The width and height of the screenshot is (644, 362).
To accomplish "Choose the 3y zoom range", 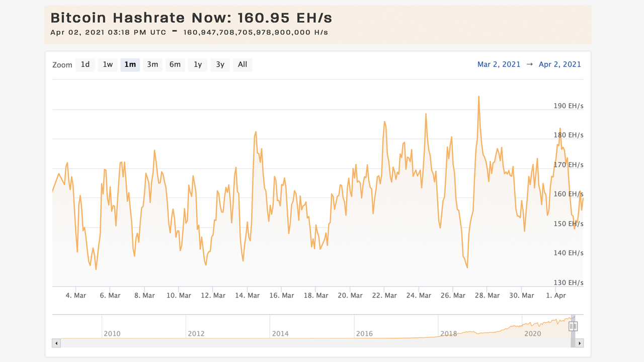I will (220, 64).
